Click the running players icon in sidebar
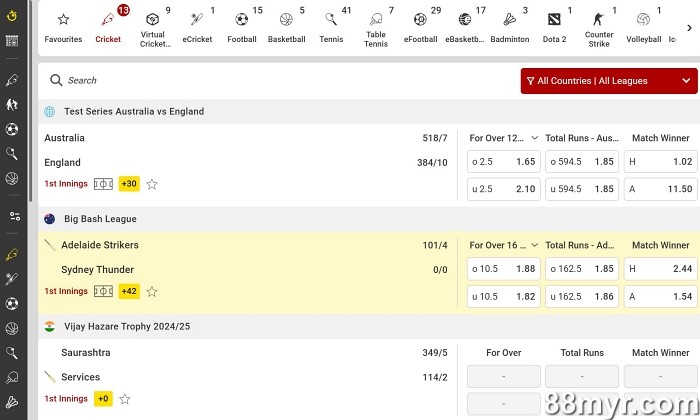Viewport: 700px width, 420px height. [x=12, y=104]
